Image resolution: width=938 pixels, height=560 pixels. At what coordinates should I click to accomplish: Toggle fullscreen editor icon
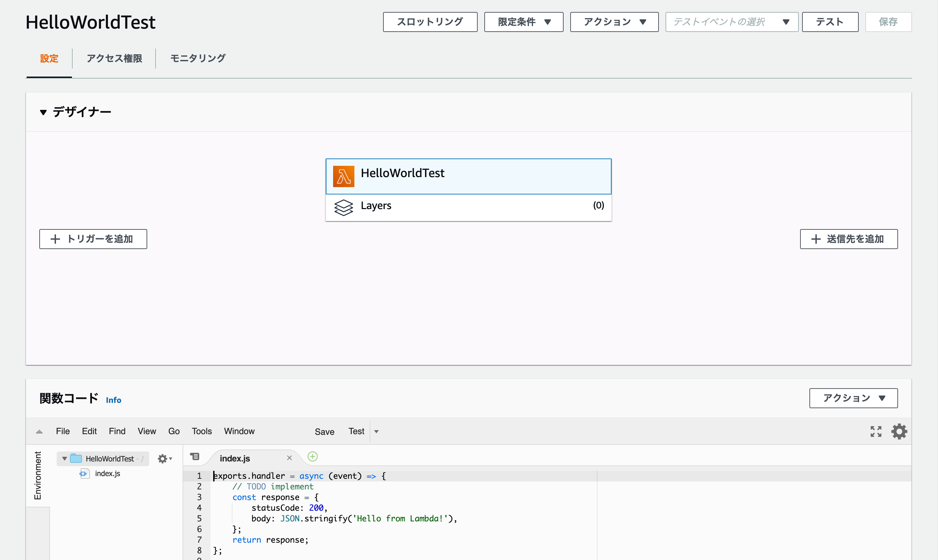(x=876, y=431)
